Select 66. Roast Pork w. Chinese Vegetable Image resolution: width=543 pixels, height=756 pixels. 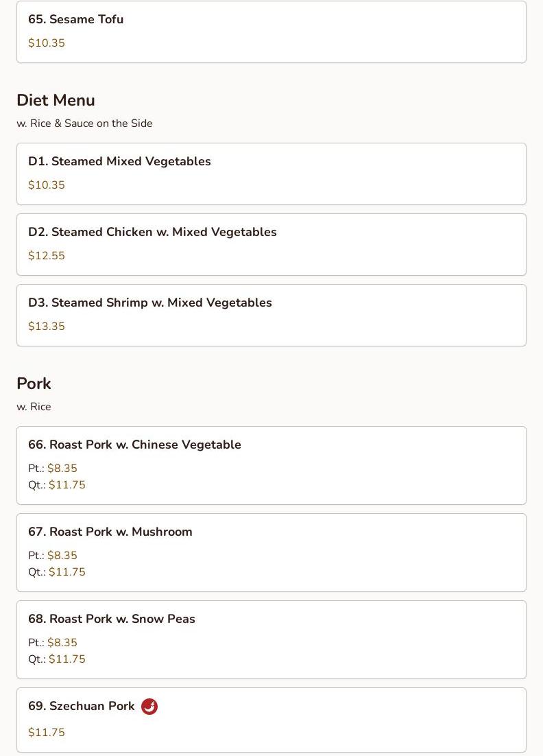click(x=271, y=465)
